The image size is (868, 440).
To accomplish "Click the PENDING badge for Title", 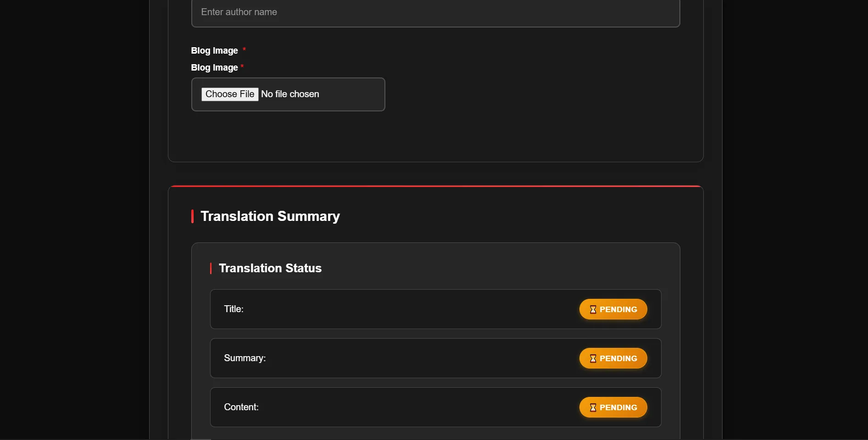I will (613, 309).
